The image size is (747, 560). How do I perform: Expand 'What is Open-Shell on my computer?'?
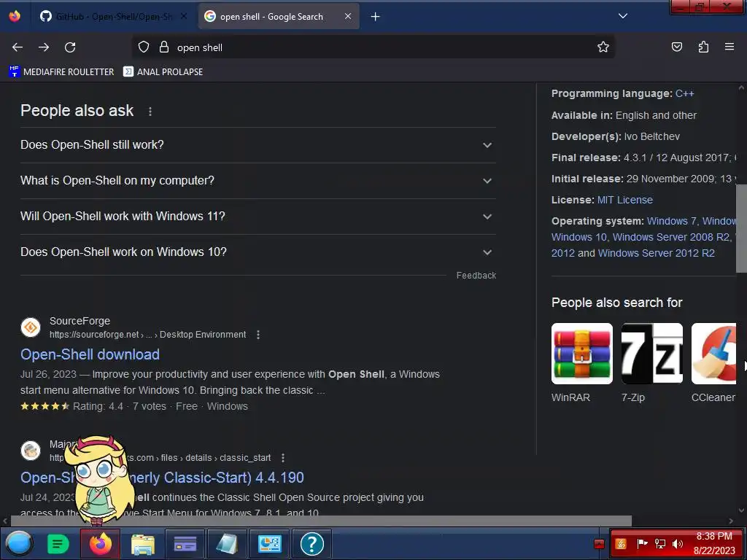click(x=258, y=181)
